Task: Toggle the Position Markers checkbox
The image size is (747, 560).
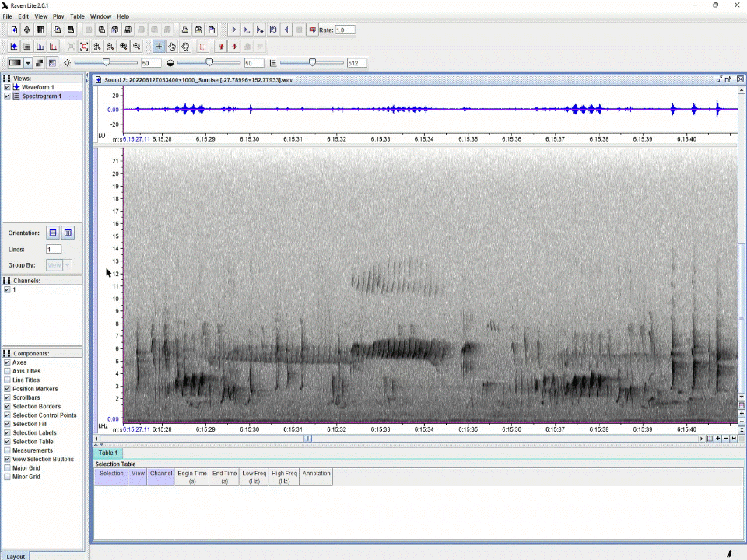Action: tap(7, 389)
